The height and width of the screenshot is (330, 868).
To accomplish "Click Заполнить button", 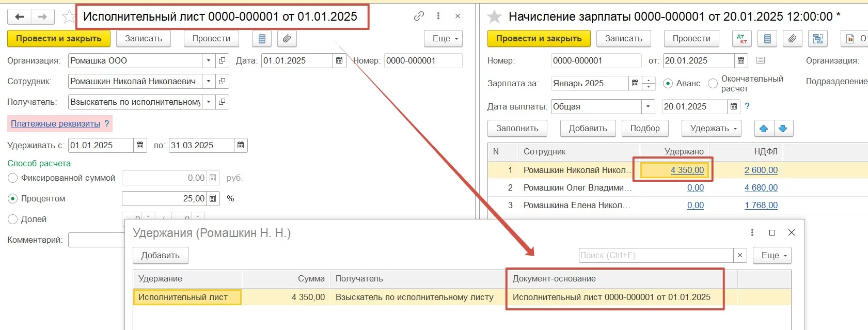I will [517, 129].
